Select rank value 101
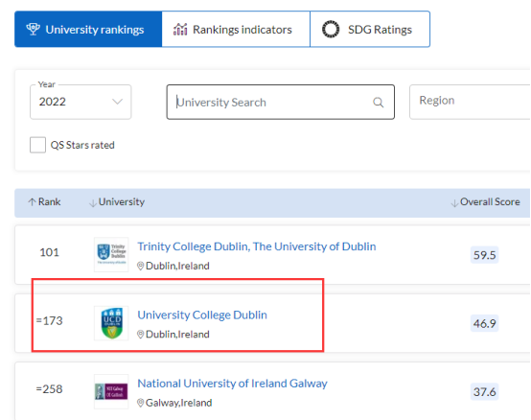 click(50, 252)
